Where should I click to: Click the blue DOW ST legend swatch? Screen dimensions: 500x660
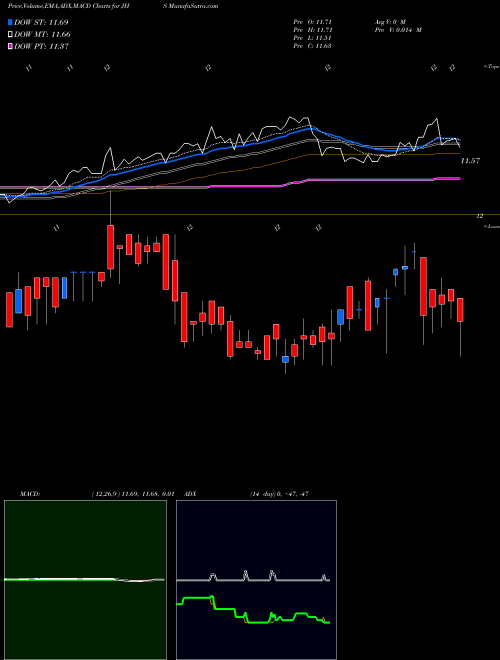[x=10, y=22]
